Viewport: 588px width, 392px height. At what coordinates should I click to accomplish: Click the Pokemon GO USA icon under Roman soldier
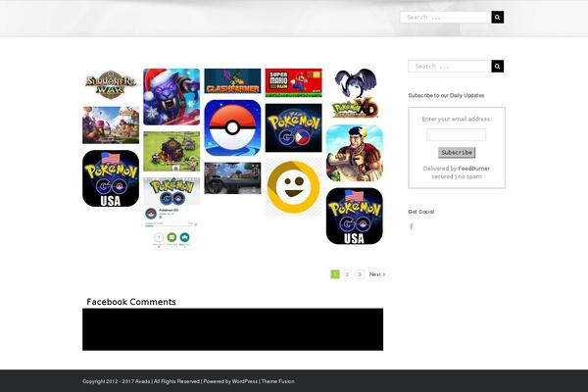tap(355, 216)
